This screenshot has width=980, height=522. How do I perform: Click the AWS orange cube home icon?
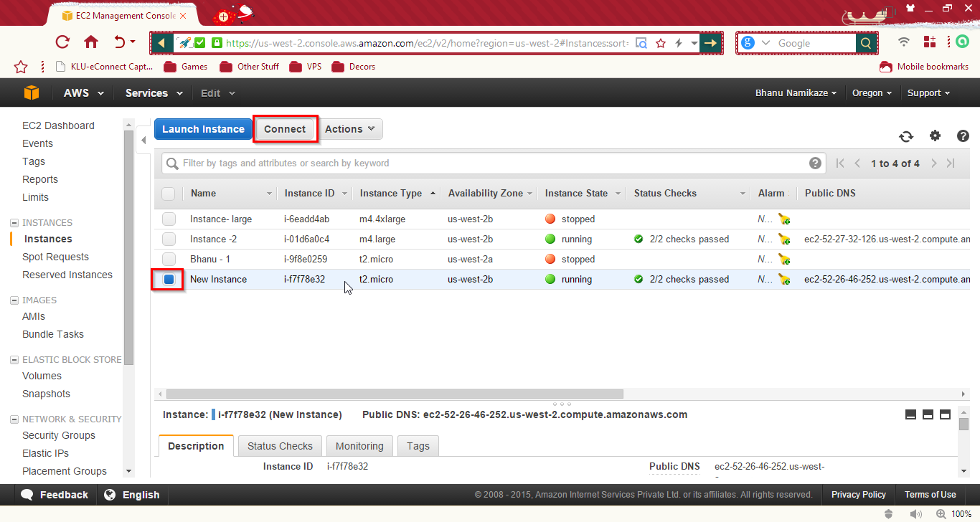tap(31, 93)
